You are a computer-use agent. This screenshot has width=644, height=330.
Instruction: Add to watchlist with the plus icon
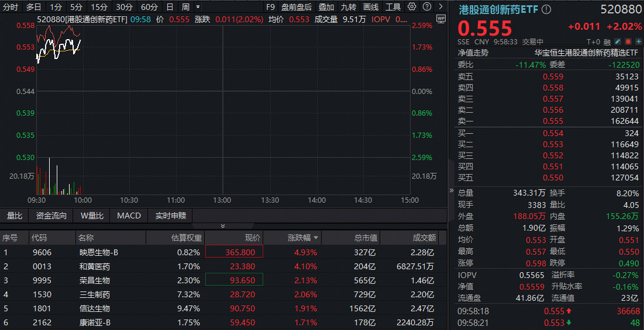(x=638, y=42)
